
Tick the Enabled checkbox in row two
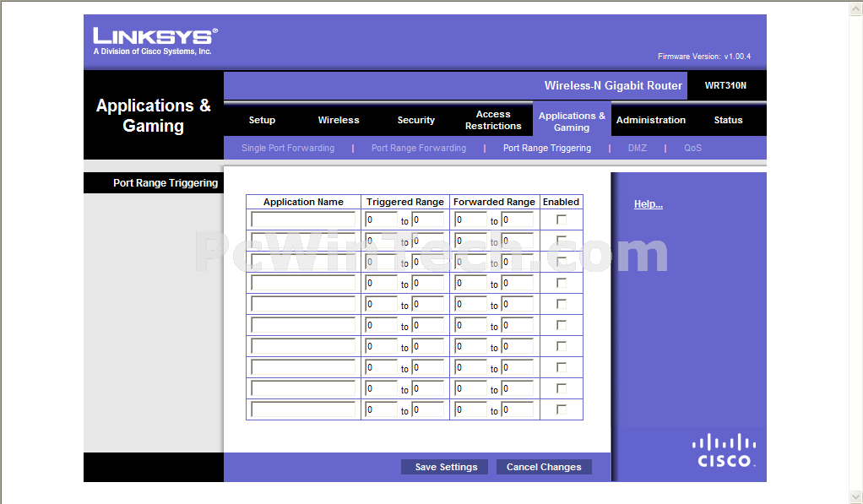coord(562,241)
